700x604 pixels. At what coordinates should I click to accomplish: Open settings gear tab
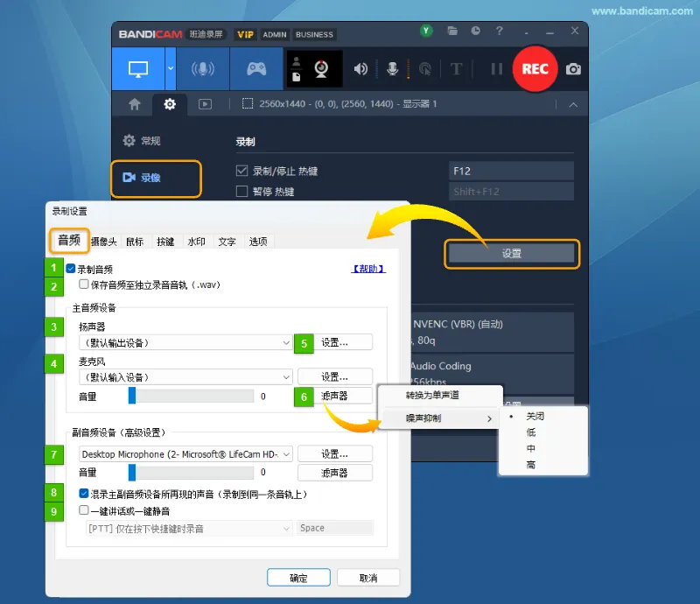pos(170,104)
